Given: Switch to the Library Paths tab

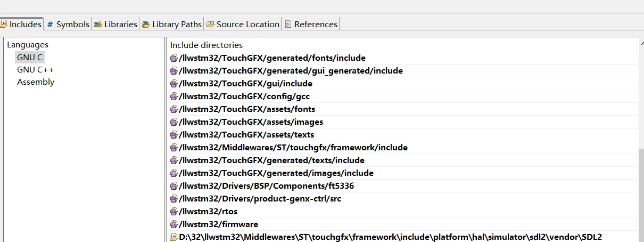Looking at the screenshot, I should coord(172,24).
